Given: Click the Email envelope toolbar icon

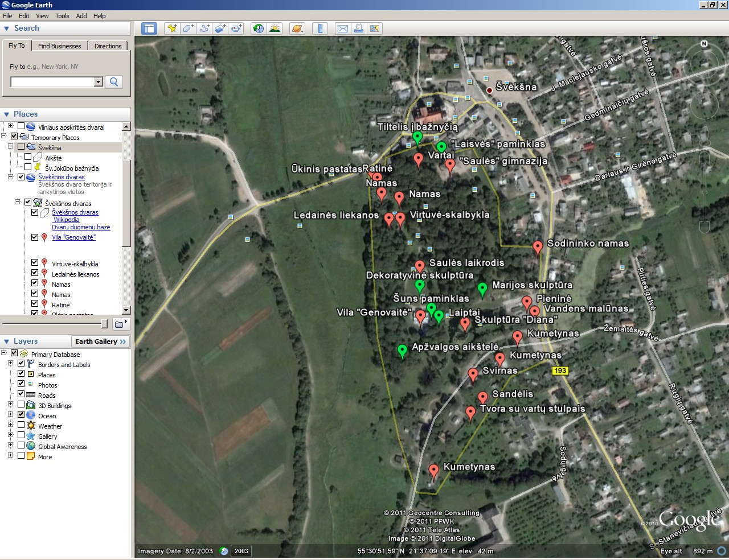Looking at the screenshot, I should pyautogui.click(x=342, y=28).
